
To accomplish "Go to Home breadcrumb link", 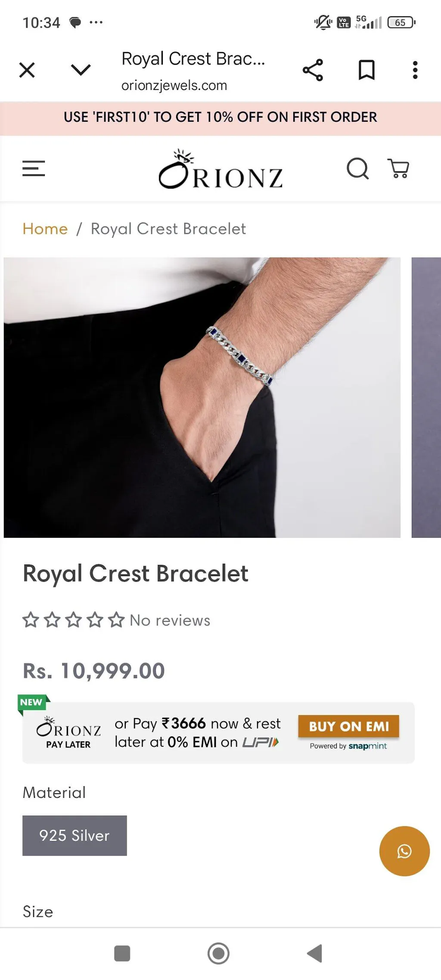I will [45, 229].
